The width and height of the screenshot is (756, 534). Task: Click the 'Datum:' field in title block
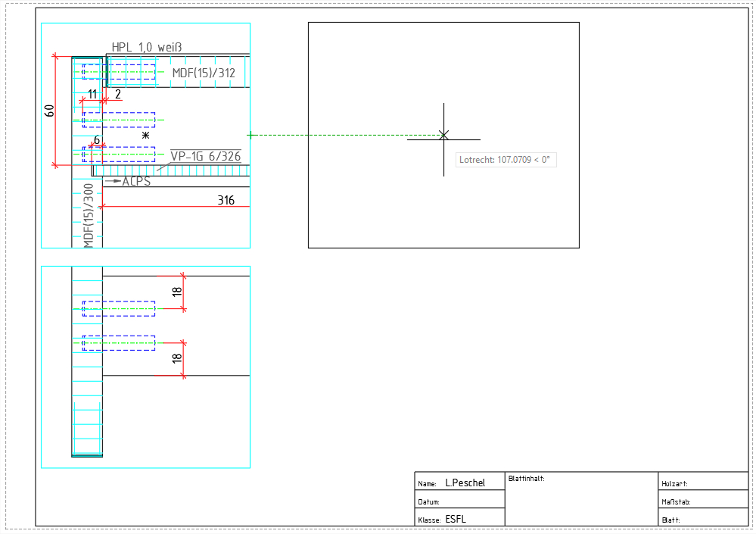click(428, 501)
